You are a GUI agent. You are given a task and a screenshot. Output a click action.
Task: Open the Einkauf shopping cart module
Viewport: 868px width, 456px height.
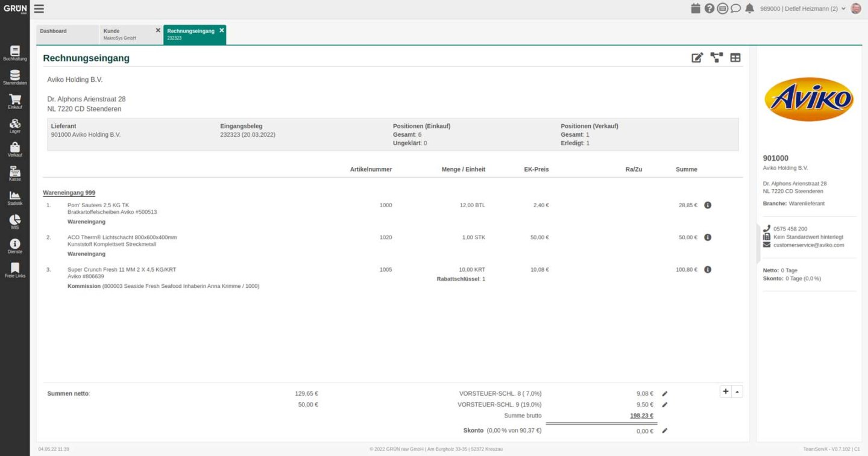[15, 102]
